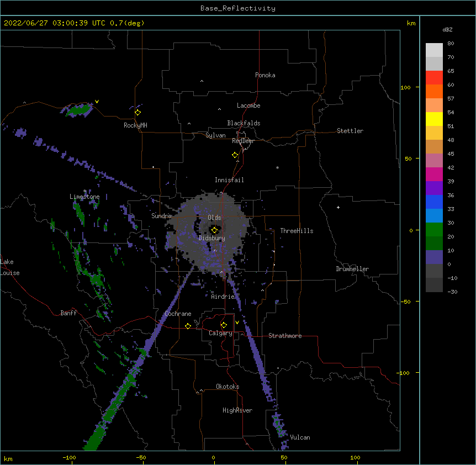Click the yellow diamond marker above RockyMH
Image resolution: width=476 pixels, height=465 pixels.
138,113
